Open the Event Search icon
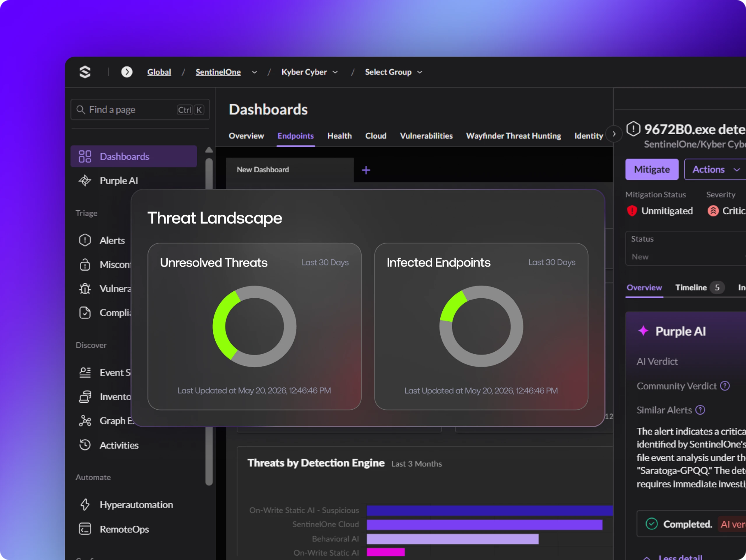The width and height of the screenshot is (746, 560). (x=85, y=373)
